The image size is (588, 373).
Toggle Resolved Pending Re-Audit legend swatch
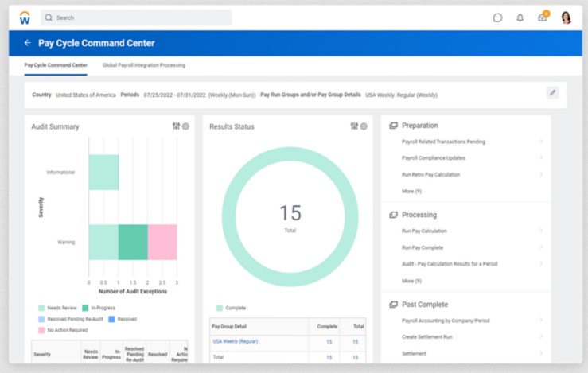pos(41,319)
